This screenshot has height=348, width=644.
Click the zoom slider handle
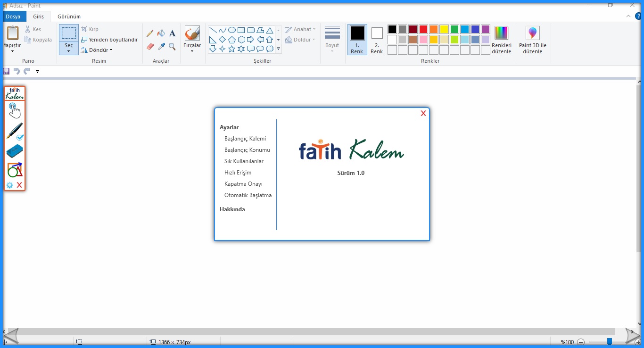coord(610,341)
